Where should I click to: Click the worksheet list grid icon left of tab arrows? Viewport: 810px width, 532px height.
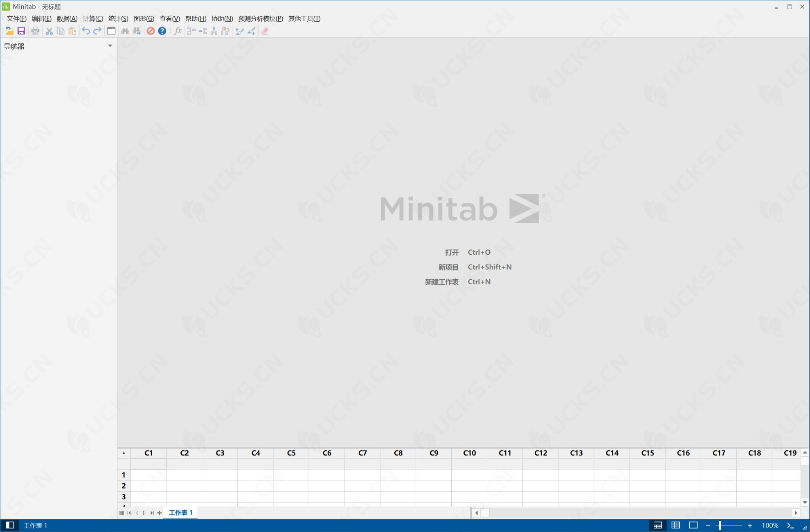pos(122,513)
